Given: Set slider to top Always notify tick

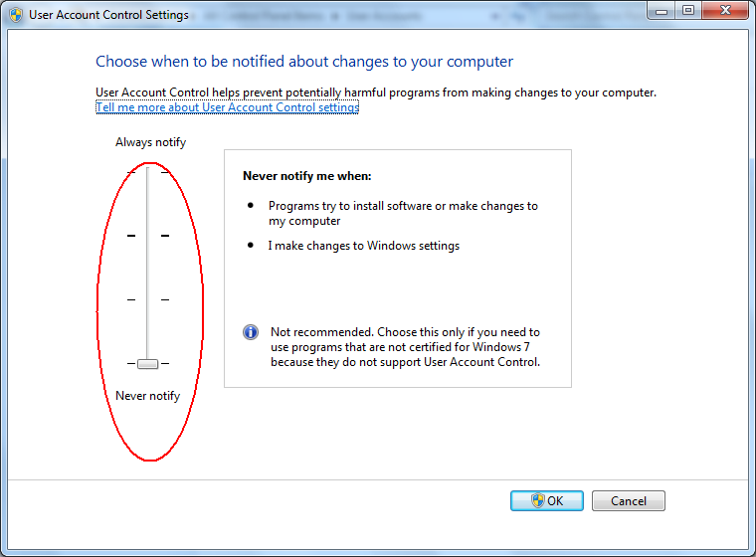Looking at the screenshot, I should (x=148, y=172).
